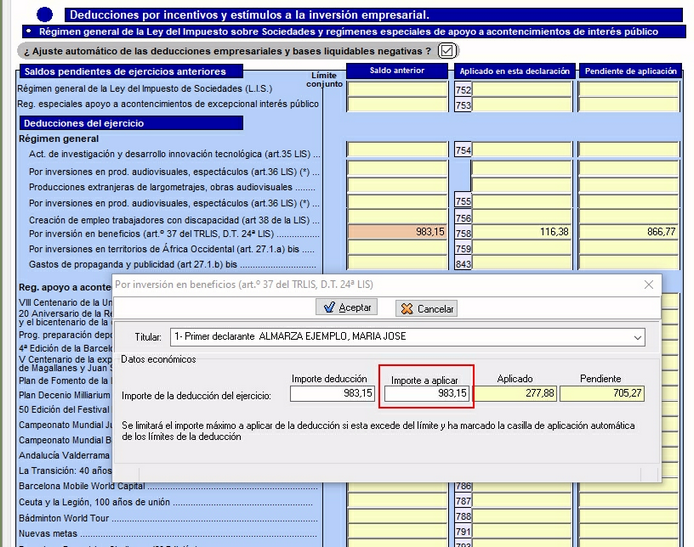Screen dimensions: 694x547
Task: Click the box 791 applied field for Nuevas metas
Action: click(x=521, y=532)
